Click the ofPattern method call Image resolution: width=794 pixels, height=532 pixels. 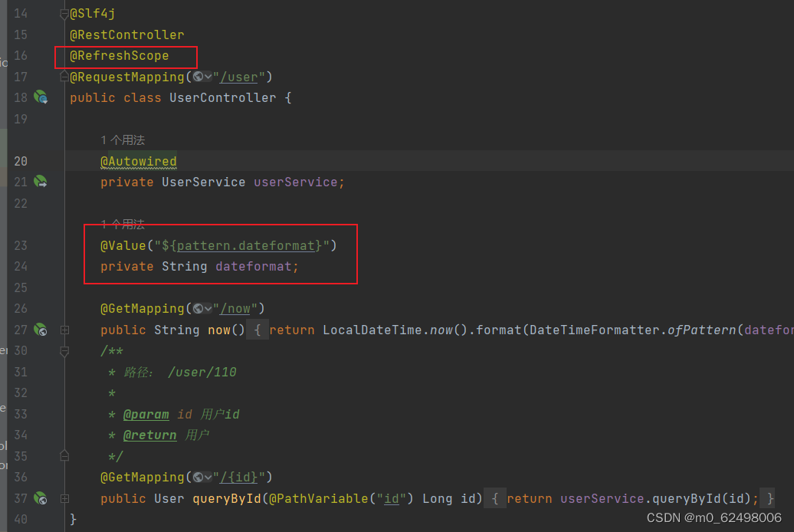click(x=701, y=330)
